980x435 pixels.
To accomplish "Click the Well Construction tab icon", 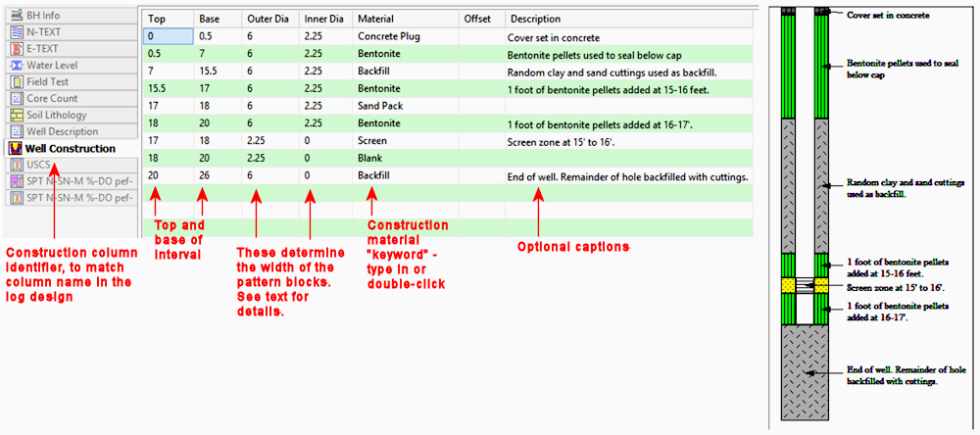I will pyautogui.click(x=15, y=149).
